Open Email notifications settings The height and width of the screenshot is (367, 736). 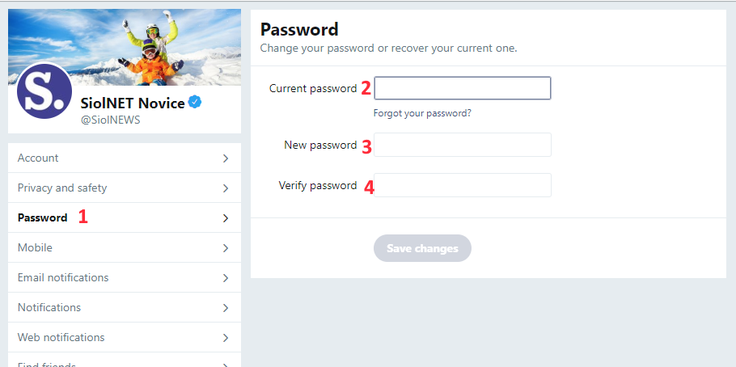click(x=124, y=278)
